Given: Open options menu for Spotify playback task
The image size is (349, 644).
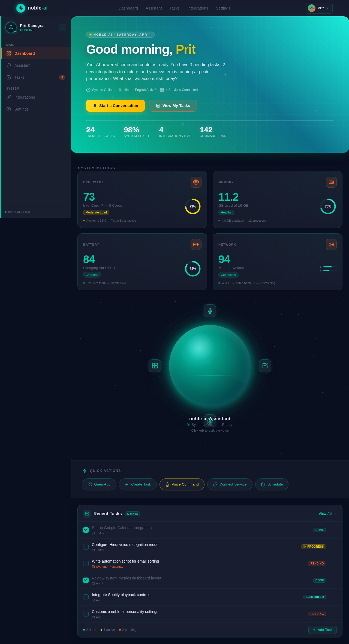Looking at the screenshot, I should [x=333, y=597].
